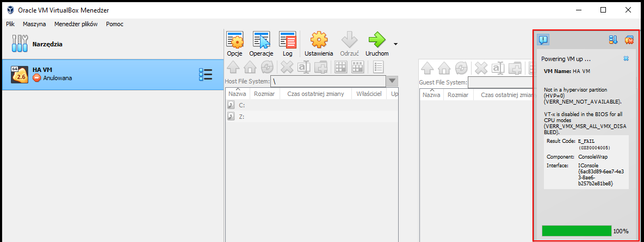Refresh the Guest file system listing
This screenshot has width=644, height=242.
pyautogui.click(x=461, y=67)
